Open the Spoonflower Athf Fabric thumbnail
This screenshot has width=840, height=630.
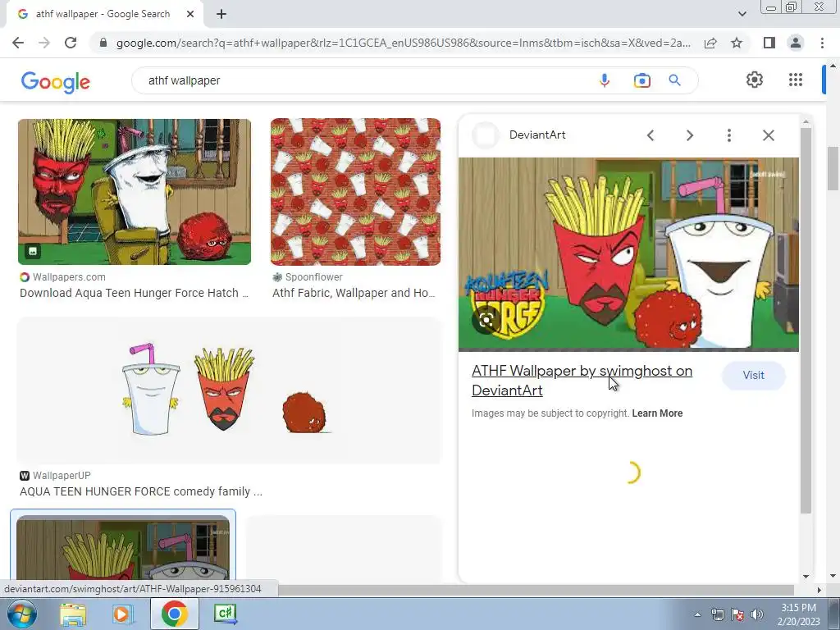355,192
